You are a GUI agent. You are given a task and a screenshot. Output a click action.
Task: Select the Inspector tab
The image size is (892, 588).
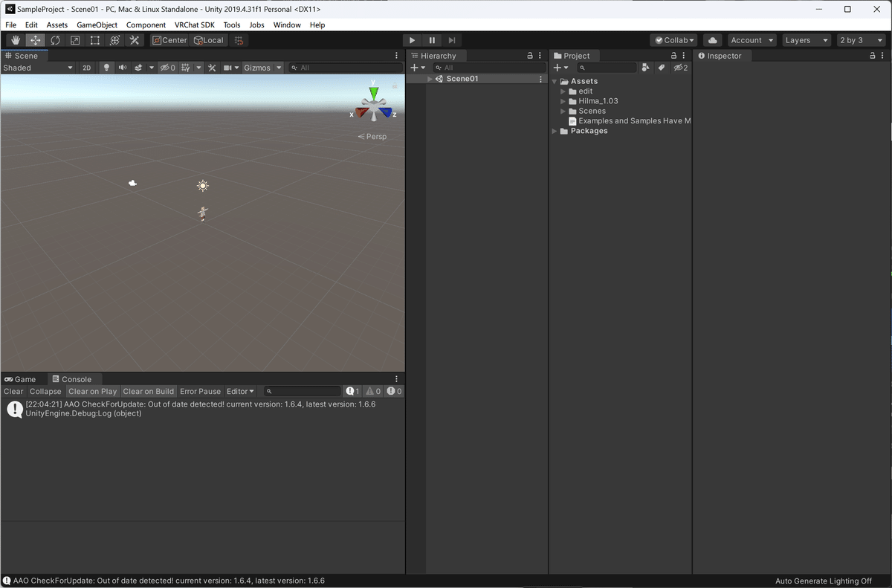(x=720, y=56)
